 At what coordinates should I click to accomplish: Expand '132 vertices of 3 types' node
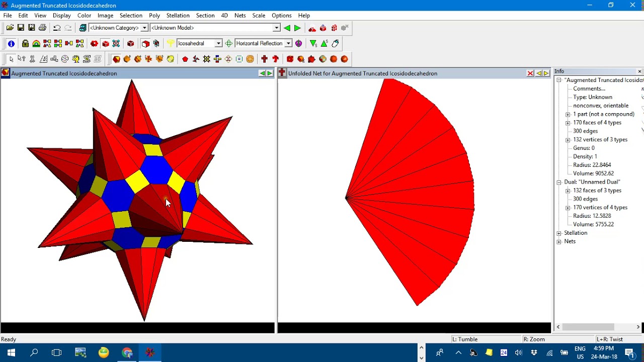[568, 140]
